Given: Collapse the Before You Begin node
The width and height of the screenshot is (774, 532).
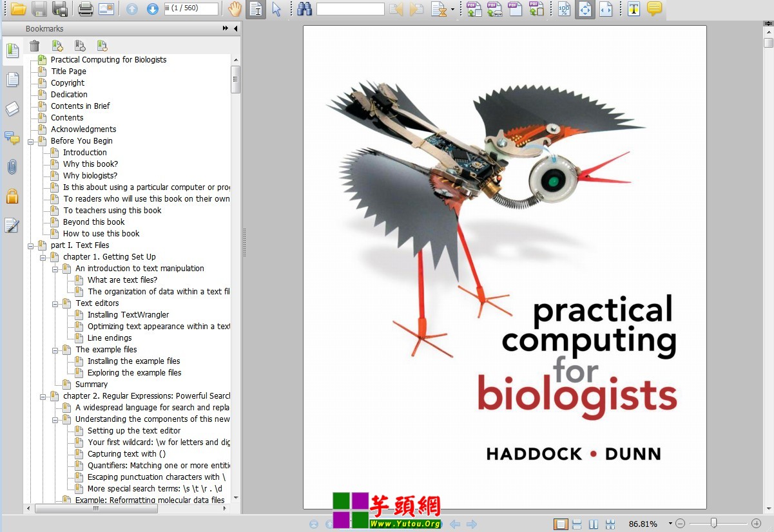Looking at the screenshot, I should pyautogui.click(x=31, y=141).
